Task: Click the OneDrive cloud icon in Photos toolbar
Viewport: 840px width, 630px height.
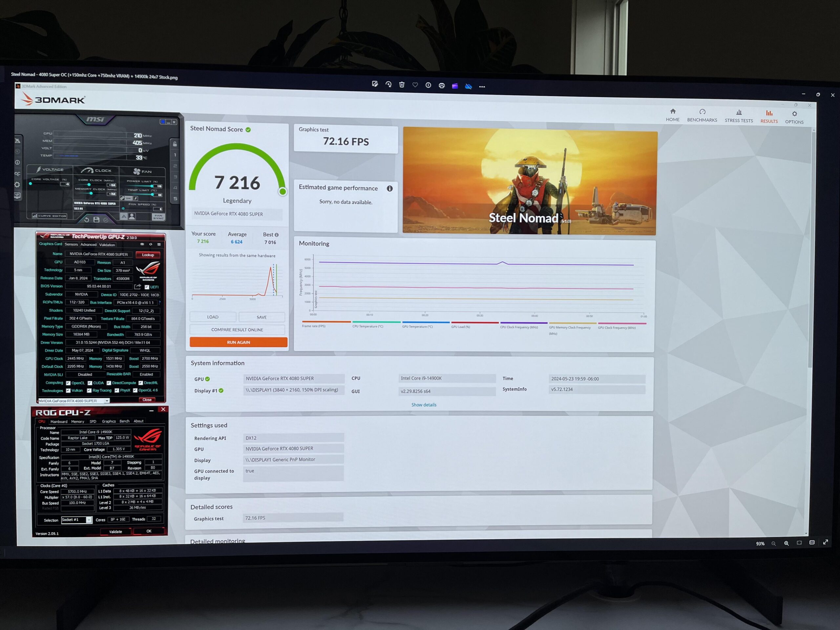Action: coord(469,86)
